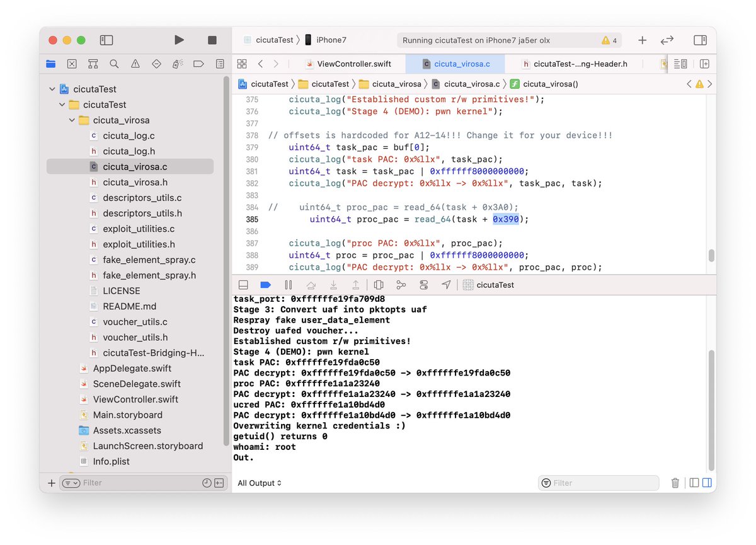Image resolution: width=756 pixels, height=545 pixels.
Task: Open Environment Overrides
Action: [423, 285]
